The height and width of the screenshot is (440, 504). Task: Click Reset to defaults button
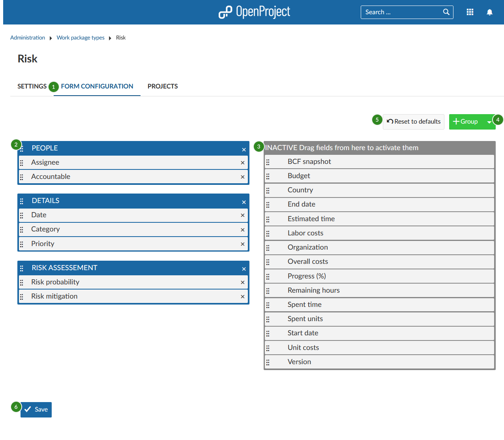pyautogui.click(x=414, y=122)
